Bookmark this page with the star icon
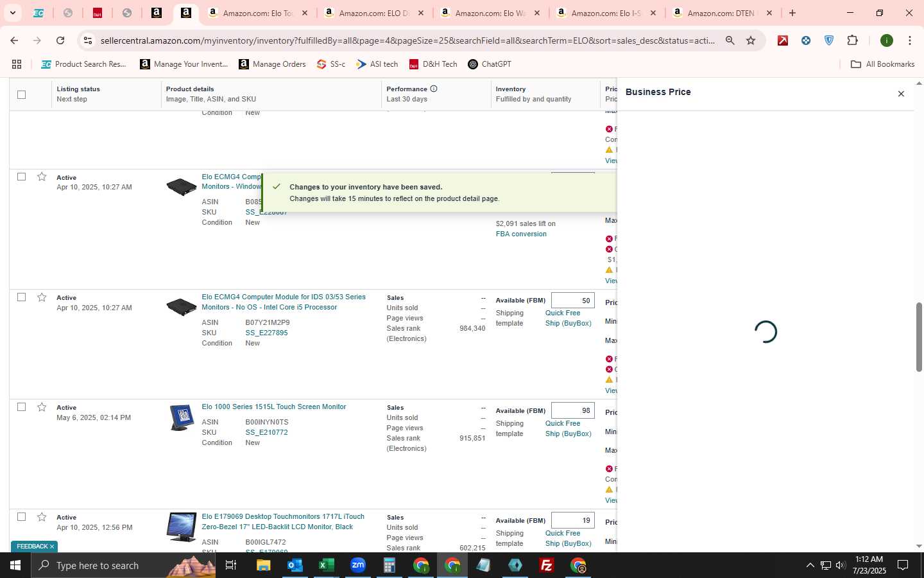The width and height of the screenshot is (924, 578). (751, 40)
